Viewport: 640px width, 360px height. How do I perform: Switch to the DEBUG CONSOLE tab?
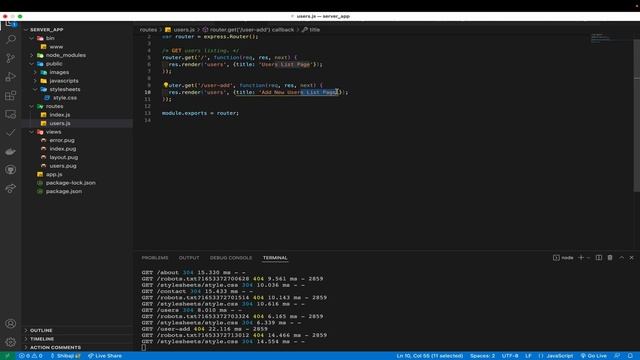231,258
